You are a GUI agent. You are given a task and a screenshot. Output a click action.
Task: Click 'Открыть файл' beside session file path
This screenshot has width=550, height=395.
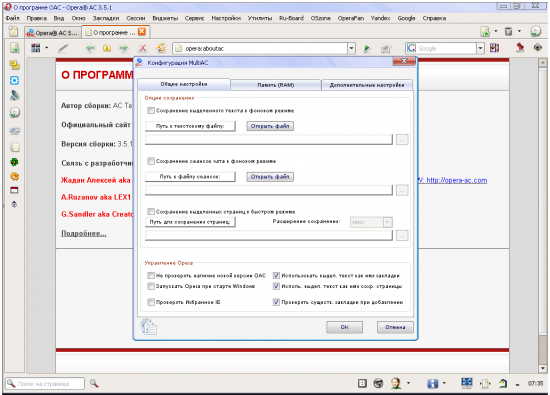pyautogui.click(x=270, y=176)
